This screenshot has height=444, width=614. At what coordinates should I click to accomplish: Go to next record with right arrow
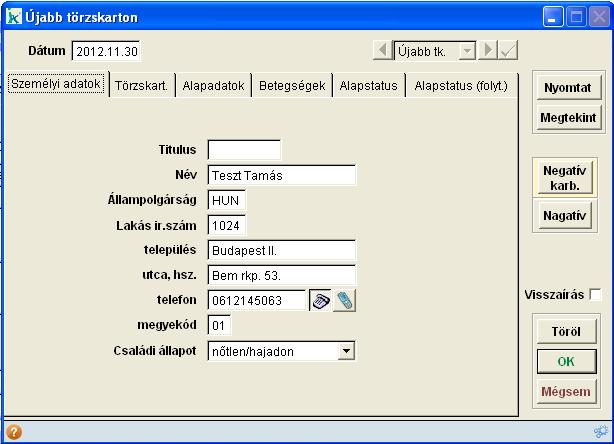pos(488,50)
